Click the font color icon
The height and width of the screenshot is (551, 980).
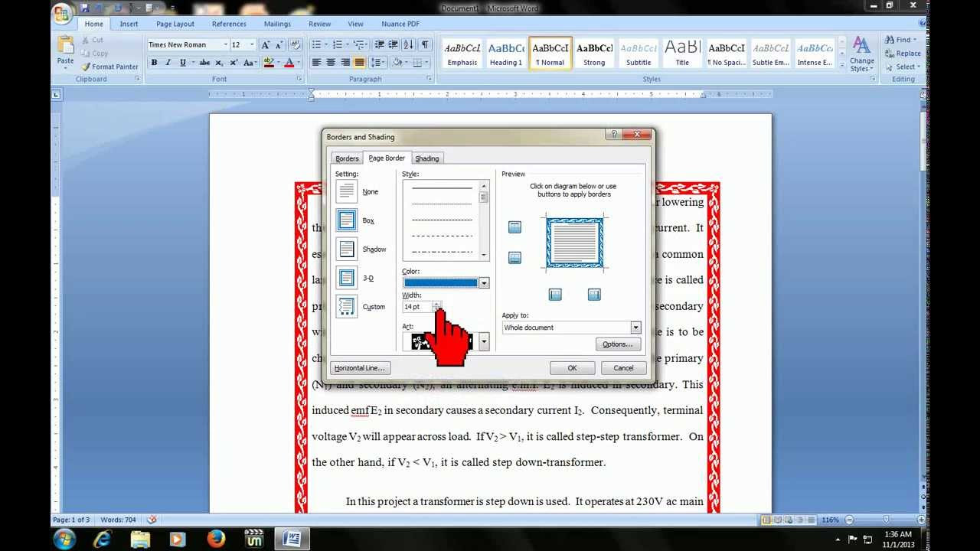[x=289, y=63]
